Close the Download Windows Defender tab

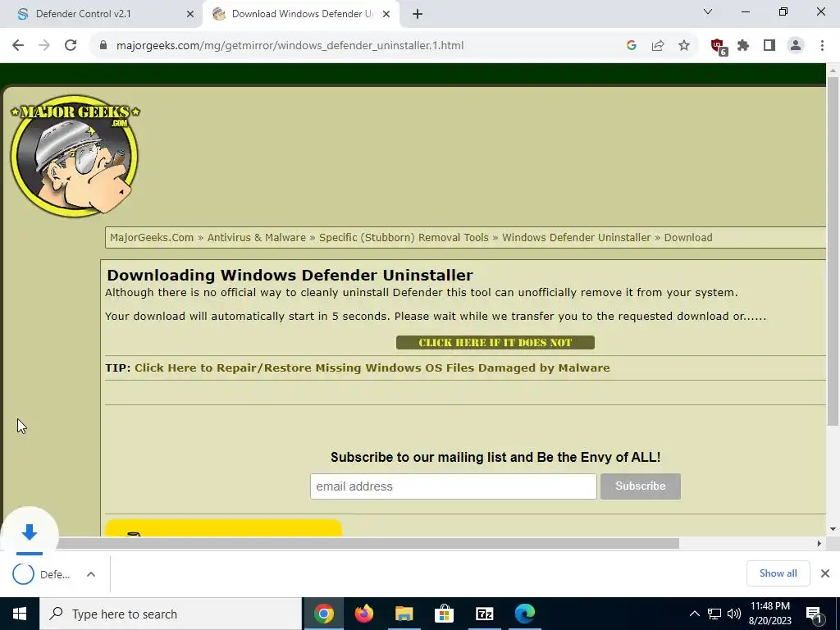click(386, 15)
